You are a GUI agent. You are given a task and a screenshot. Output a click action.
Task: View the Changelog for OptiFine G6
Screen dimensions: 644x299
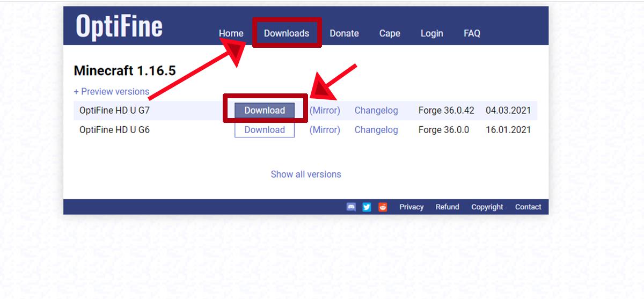[376, 129]
